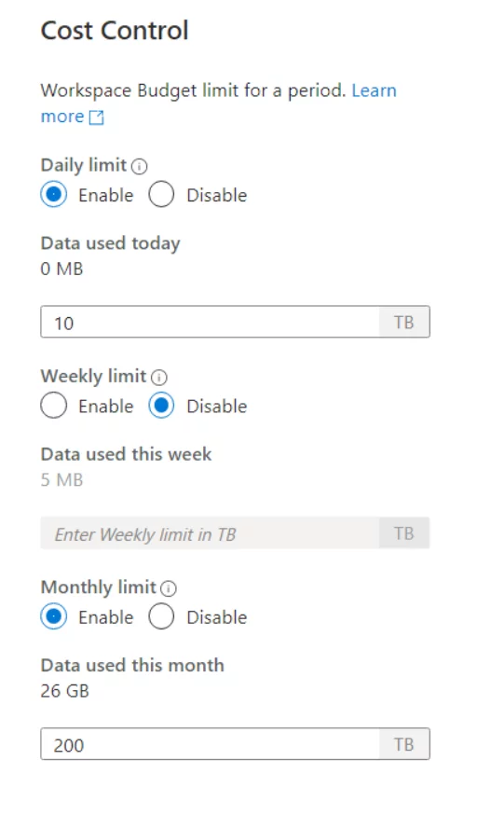504x829 pixels.
Task: Click the TB unit of weekly limit field
Action: pos(404,533)
